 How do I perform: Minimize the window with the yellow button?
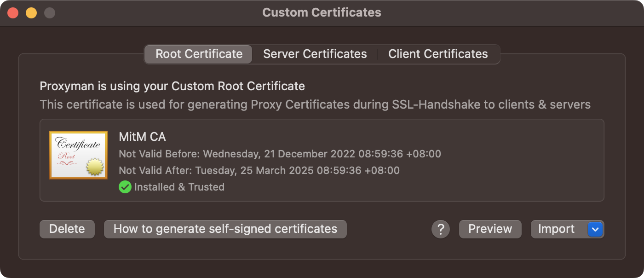click(31, 13)
